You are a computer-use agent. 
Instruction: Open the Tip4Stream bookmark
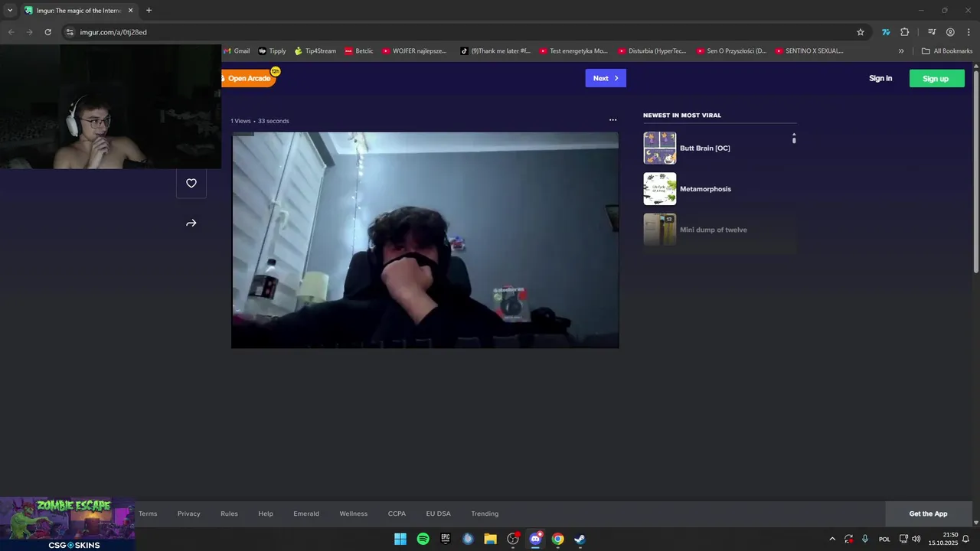[315, 51]
